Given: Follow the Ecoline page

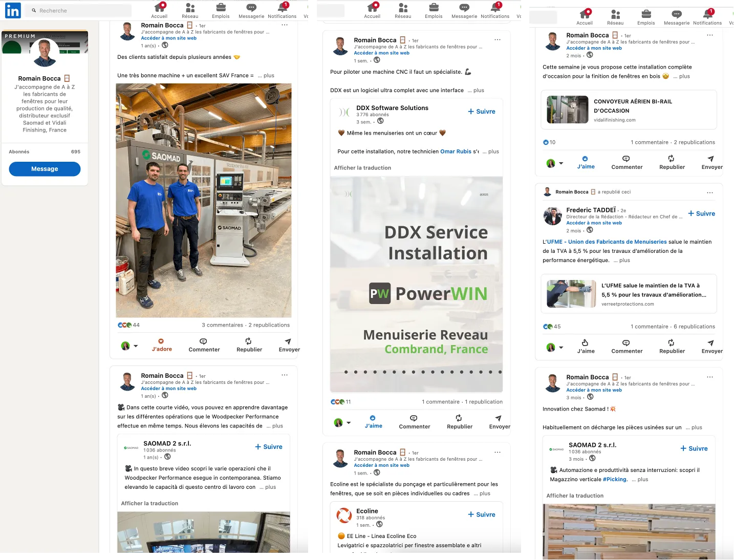Looking at the screenshot, I should 481,514.
